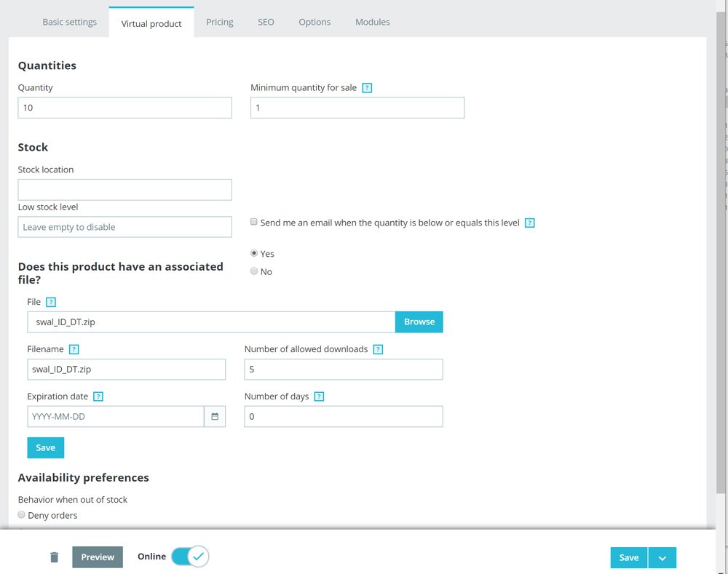
Task: Show help icon next to Filename
Action: tap(74, 349)
